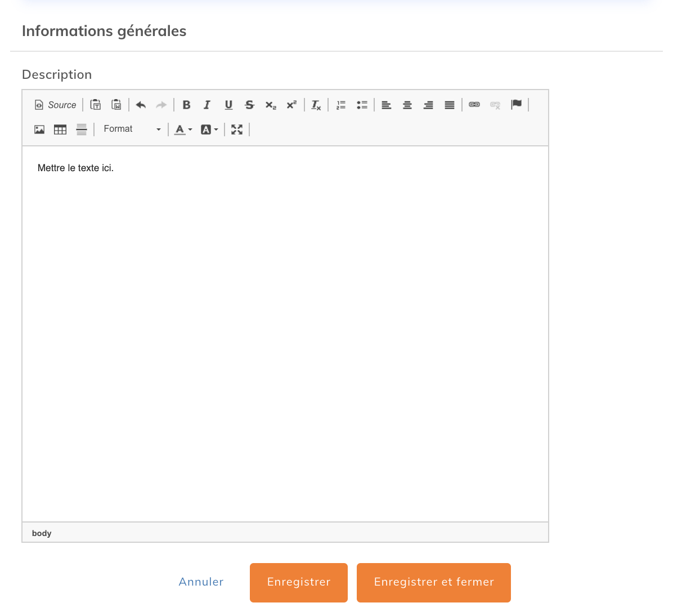Click inside the description text area
Screen dimensions: 673x616
[285, 332]
